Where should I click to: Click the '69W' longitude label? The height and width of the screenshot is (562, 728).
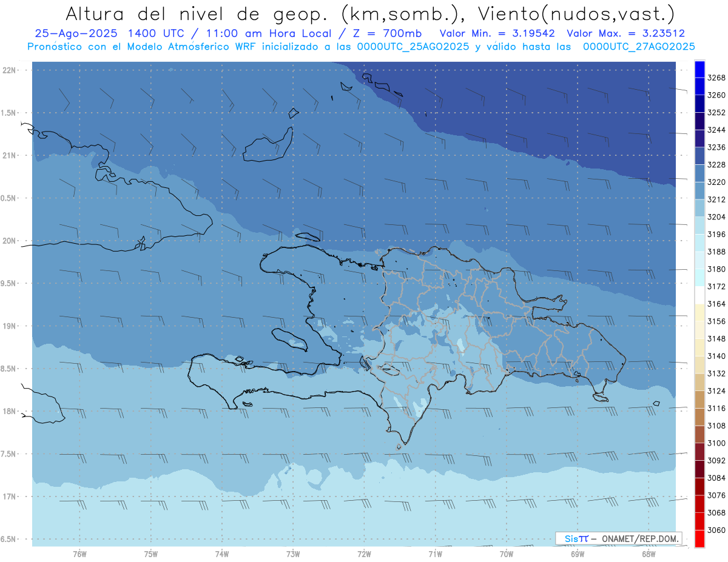[x=578, y=554]
